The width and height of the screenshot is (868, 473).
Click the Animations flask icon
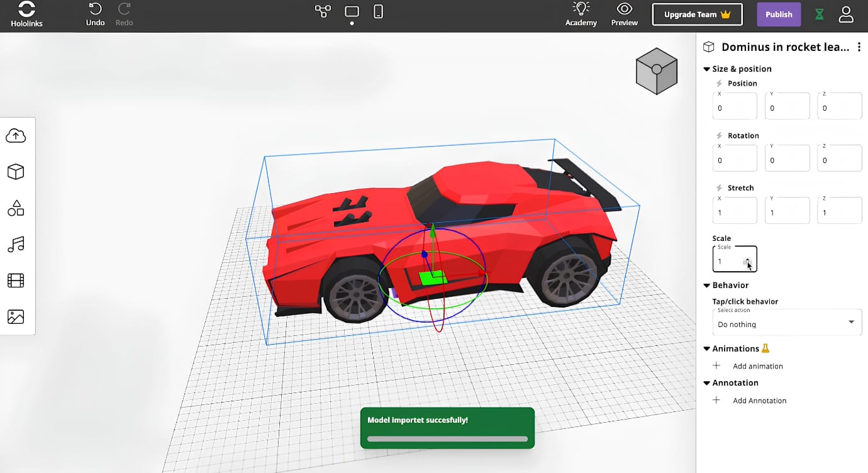(765, 348)
